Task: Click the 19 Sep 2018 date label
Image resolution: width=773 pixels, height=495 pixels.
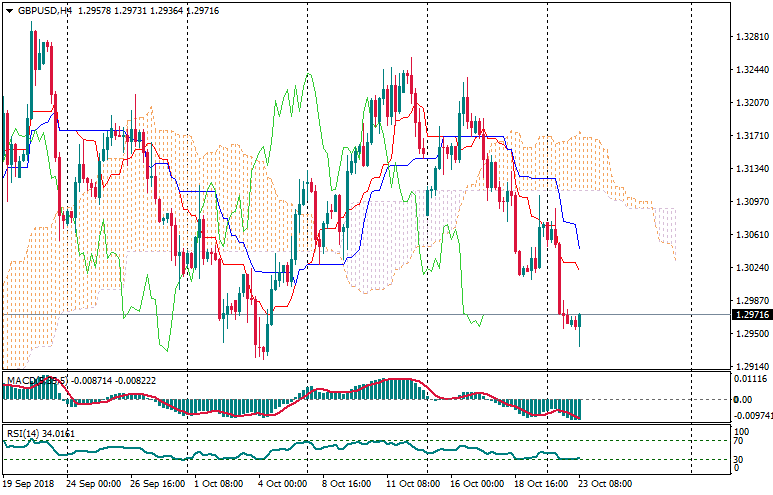Action: tap(30, 483)
